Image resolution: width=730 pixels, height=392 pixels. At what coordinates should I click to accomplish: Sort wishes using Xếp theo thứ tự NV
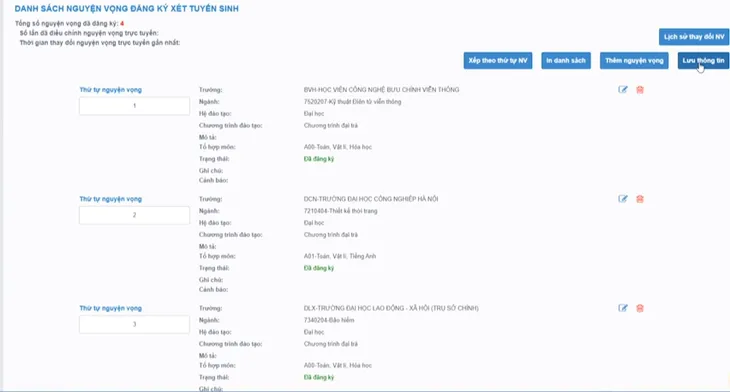498,61
